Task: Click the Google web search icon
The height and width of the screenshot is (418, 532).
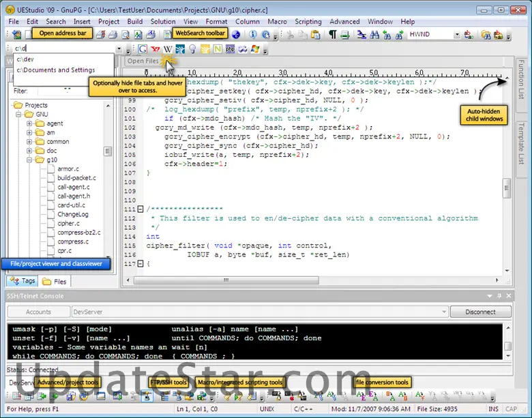Action: coord(143,49)
